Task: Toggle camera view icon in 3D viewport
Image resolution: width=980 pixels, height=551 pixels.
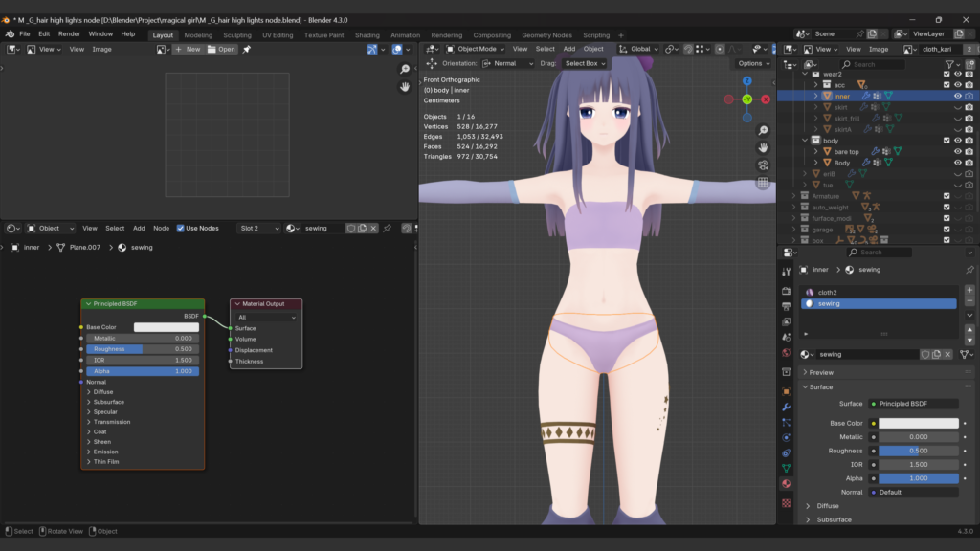Action: coord(763,165)
